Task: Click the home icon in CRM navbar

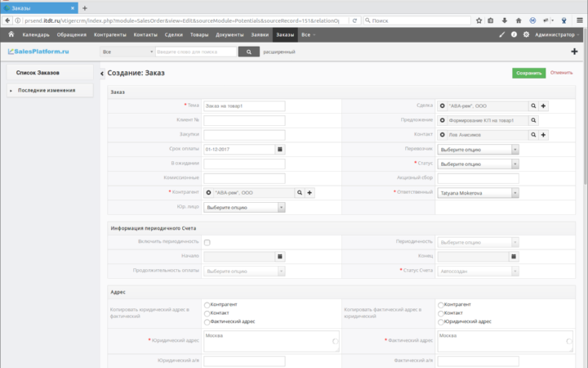Action: 11,34
